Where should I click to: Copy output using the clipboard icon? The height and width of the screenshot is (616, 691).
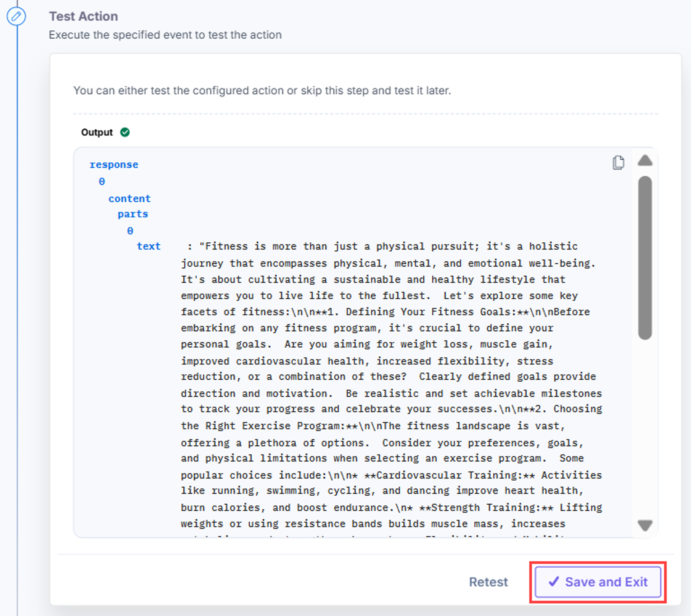coord(618,162)
